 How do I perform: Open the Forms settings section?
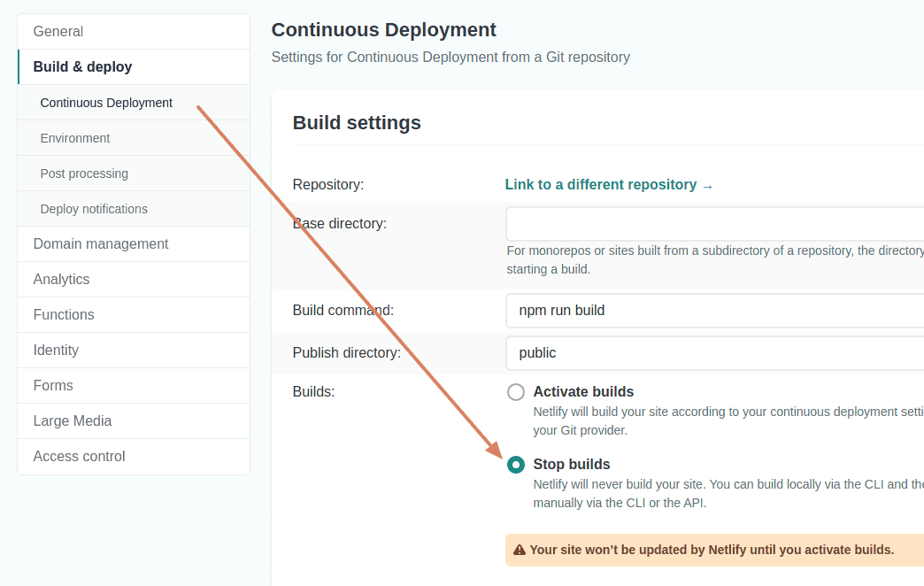[x=134, y=386]
